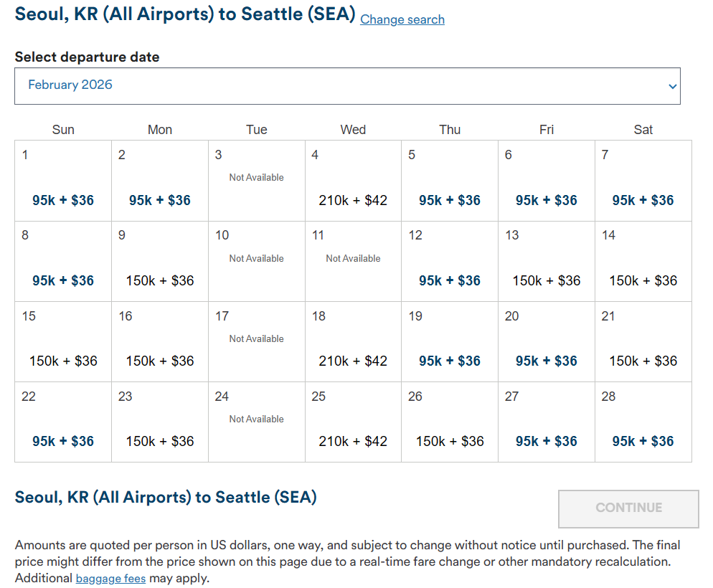Click the February 3 Not Available cell
The image size is (713, 588).
point(256,181)
